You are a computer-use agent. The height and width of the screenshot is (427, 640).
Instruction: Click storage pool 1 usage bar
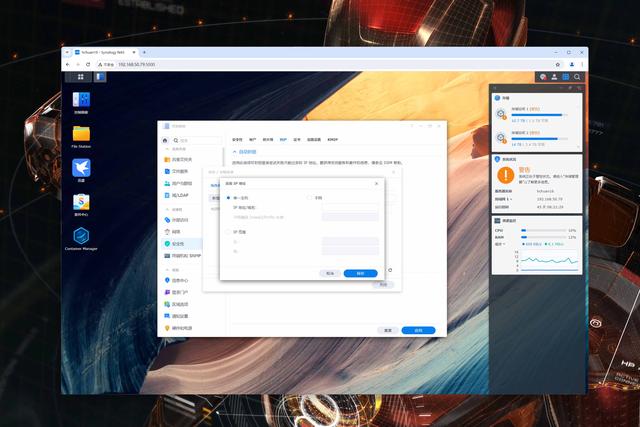click(x=539, y=115)
